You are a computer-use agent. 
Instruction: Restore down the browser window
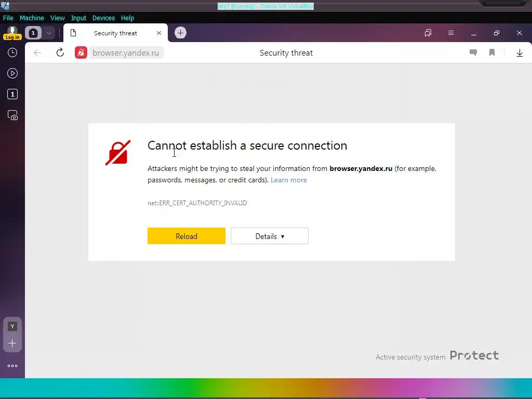point(497,33)
